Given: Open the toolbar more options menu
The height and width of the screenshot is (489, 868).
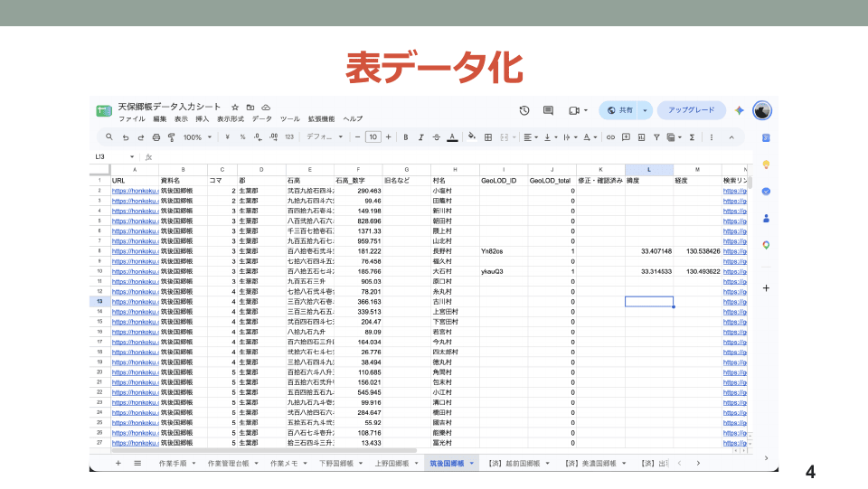Looking at the screenshot, I should pyautogui.click(x=712, y=137).
